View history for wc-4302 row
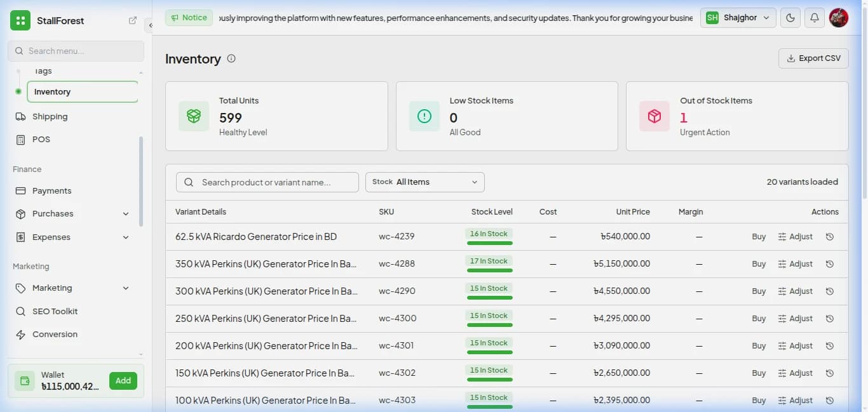Screen dimensions: 868x412 click(829, 373)
